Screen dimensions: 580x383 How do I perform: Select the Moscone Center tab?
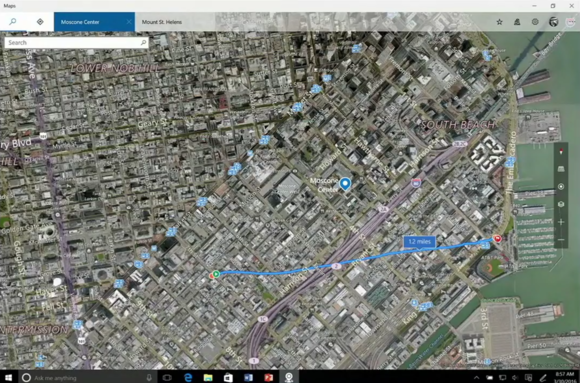click(80, 22)
